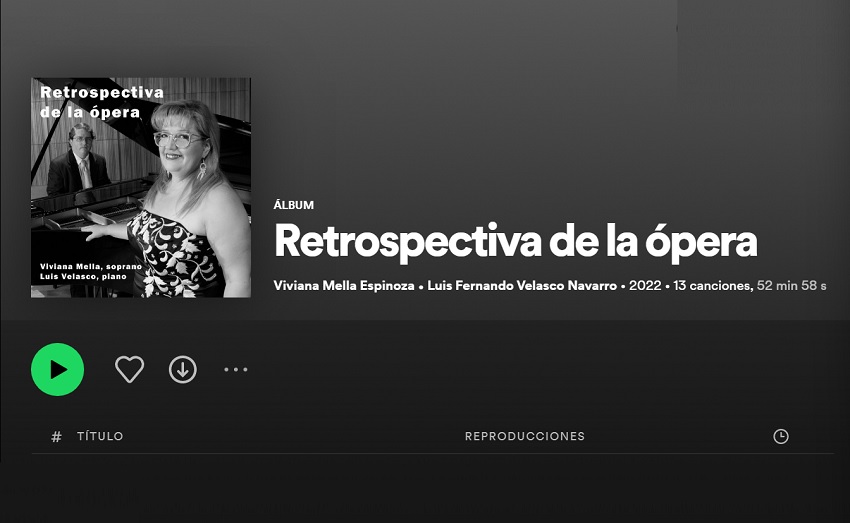Open the Luis Fernando Velasco Navarro artist link
Screen dimensions: 850x523
tap(522, 286)
